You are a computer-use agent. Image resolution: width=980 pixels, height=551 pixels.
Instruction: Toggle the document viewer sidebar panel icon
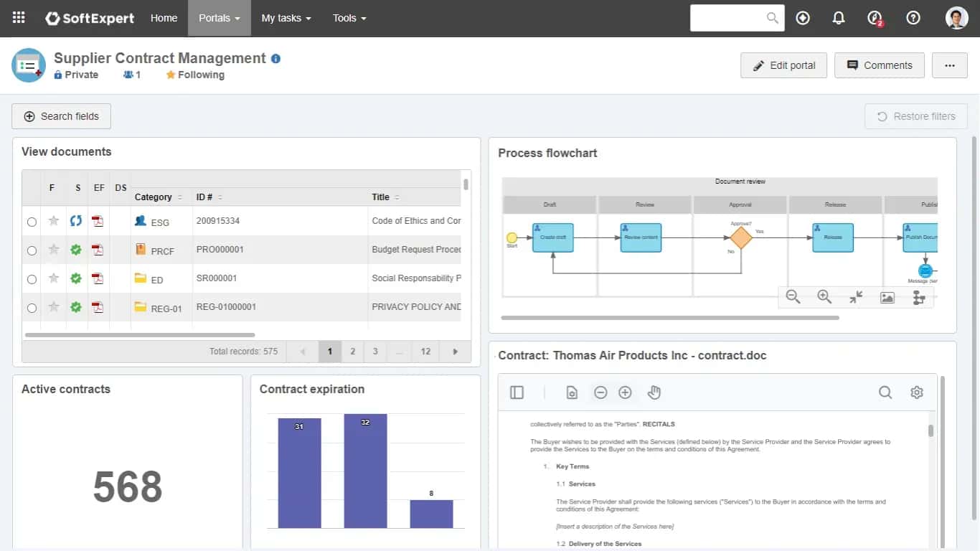tap(517, 392)
